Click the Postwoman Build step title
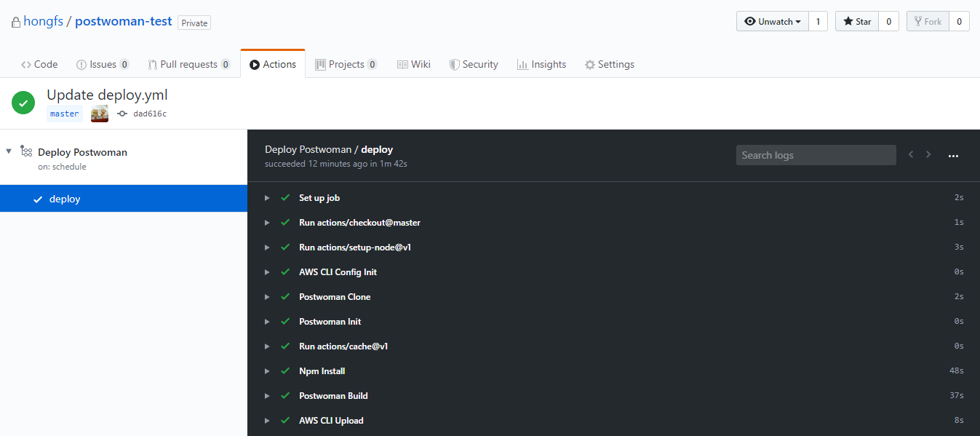Screen dimensions: 980x436 (333, 396)
